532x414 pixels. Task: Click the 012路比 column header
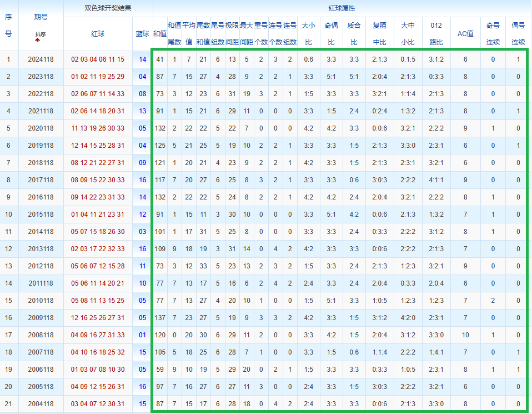[436, 34]
